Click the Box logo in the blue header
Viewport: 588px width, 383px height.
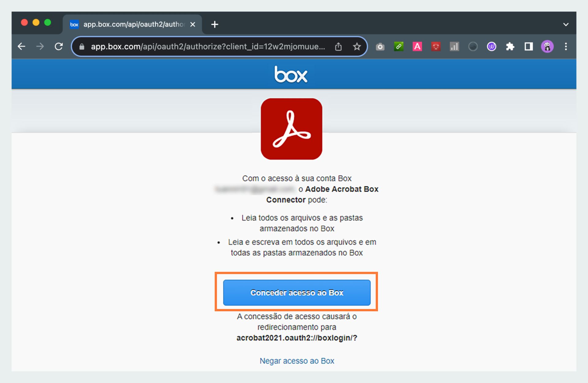pyautogui.click(x=291, y=74)
